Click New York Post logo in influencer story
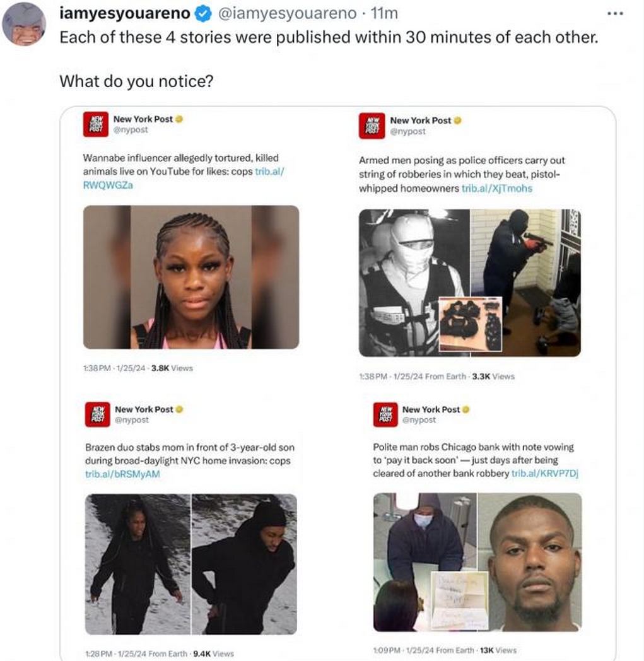Screen dimensions: 644x661 [96, 124]
